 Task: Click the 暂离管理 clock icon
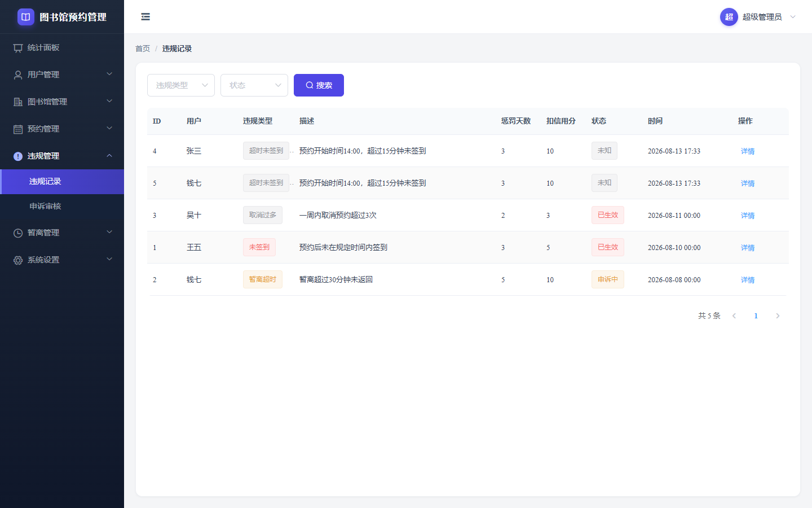(18, 233)
